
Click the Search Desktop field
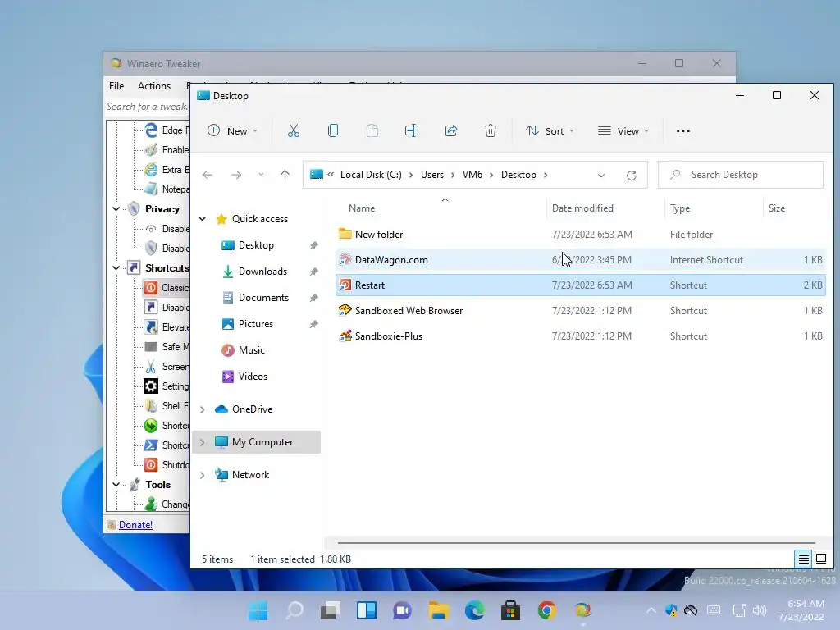tap(741, 175)
